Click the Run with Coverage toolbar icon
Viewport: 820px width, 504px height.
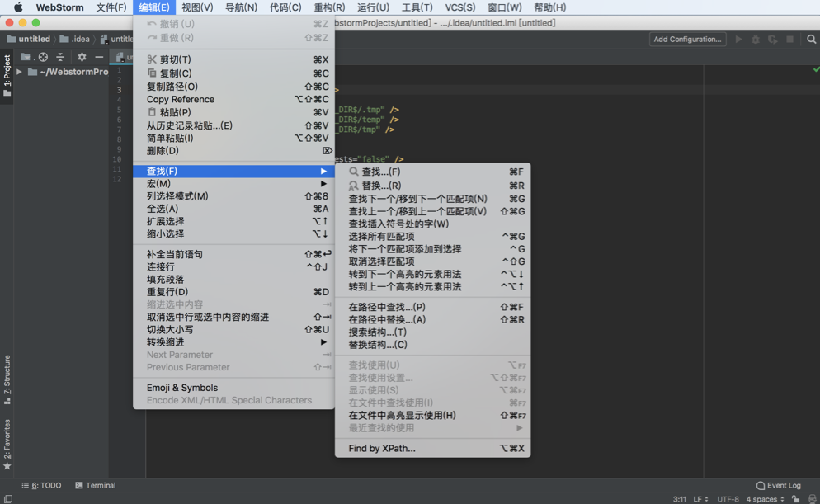[772, 40]
